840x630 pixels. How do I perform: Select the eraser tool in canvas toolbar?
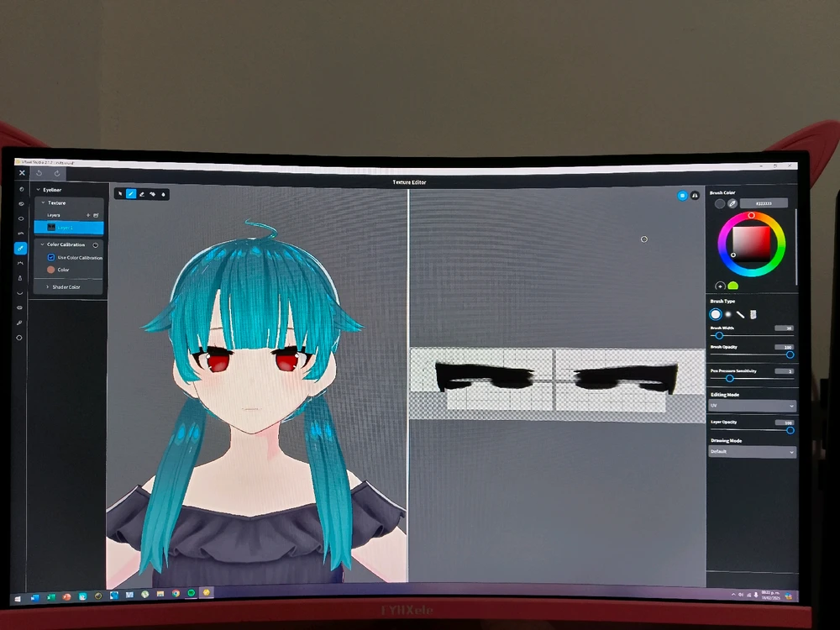point(142,194)
